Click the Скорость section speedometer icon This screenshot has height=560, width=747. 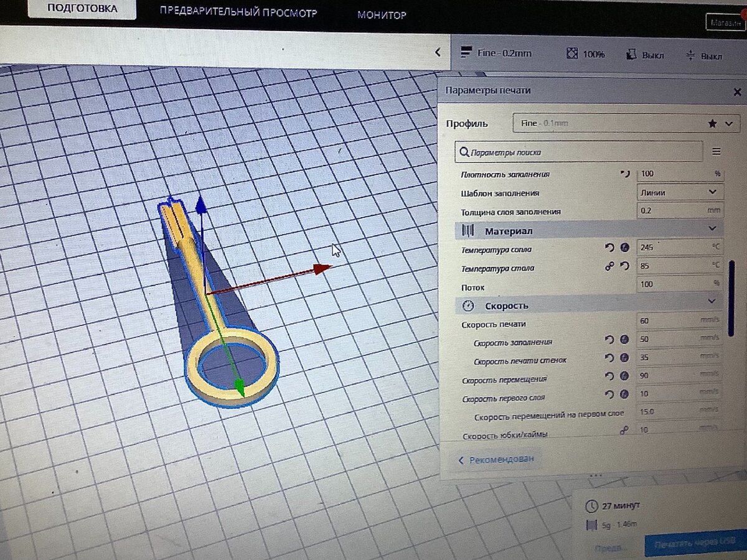(469, 306)
